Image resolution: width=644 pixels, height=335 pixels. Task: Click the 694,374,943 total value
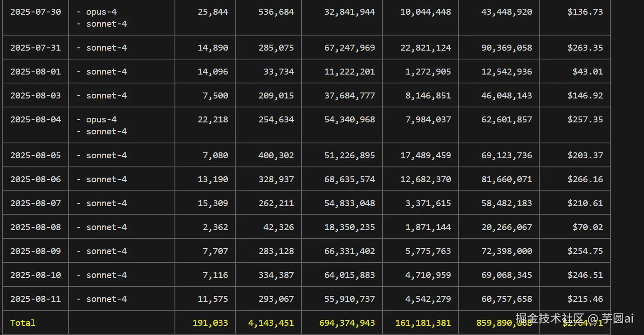coord(347,323)
